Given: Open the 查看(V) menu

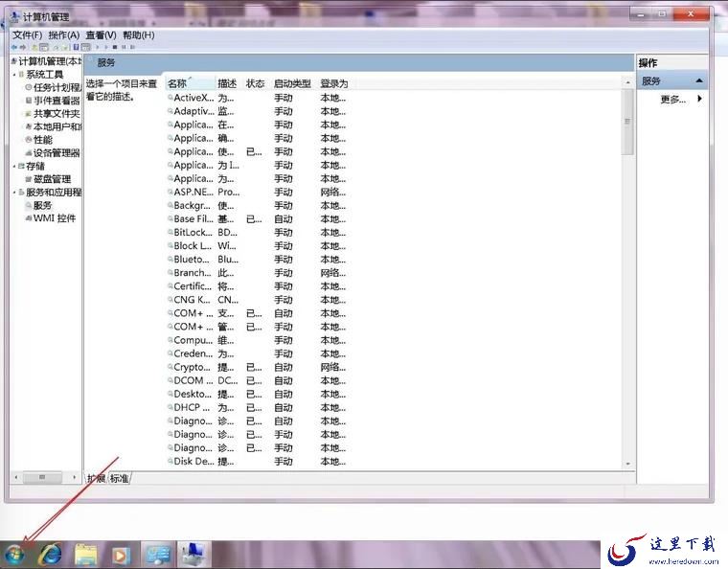Looking at the screenshot, I should point(101,34).
